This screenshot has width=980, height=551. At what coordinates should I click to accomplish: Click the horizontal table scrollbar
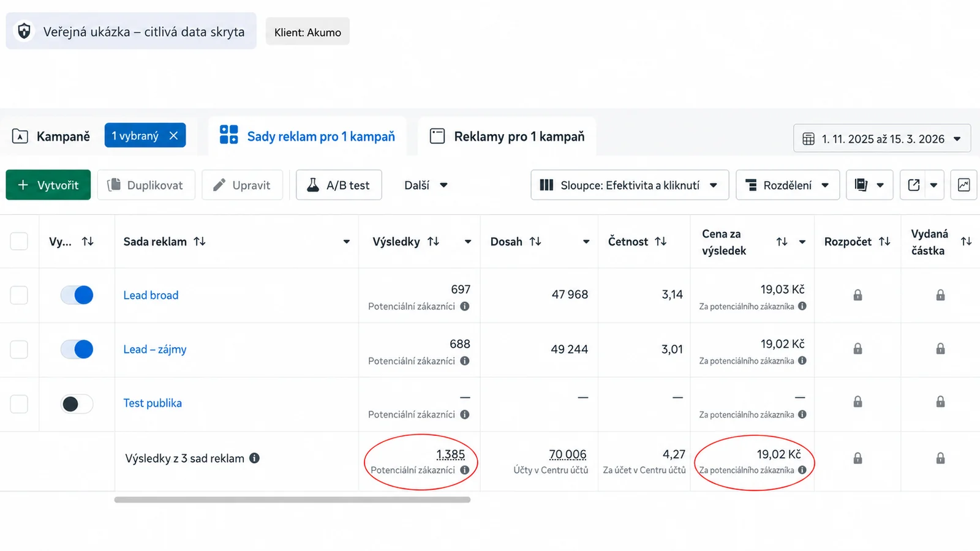pos(292,500)
